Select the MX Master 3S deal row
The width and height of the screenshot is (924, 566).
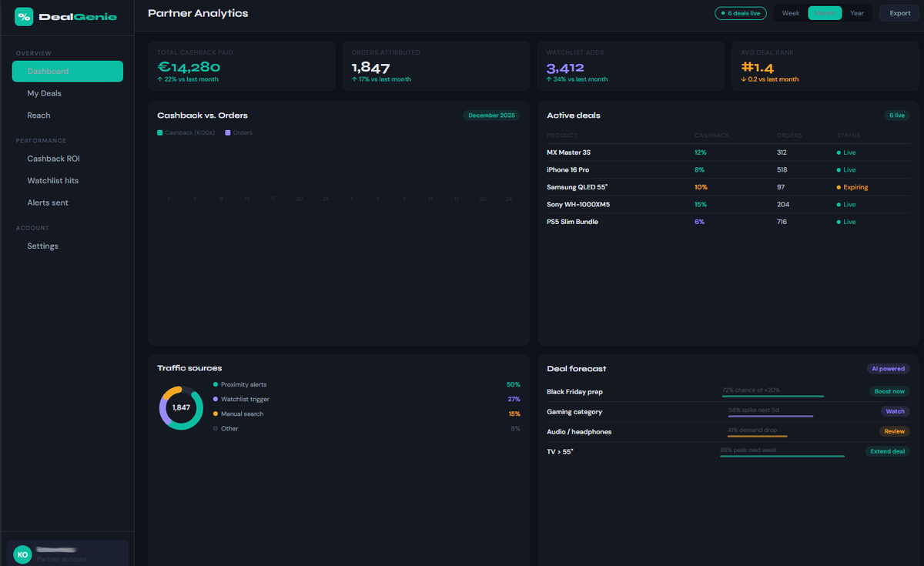pyautogui.click(x=728, y=152)
